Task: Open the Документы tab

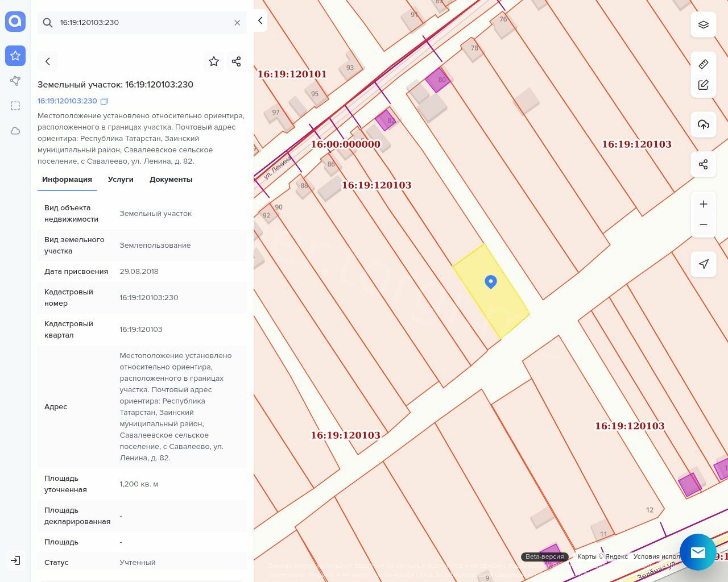Action: tap(171, 180)
